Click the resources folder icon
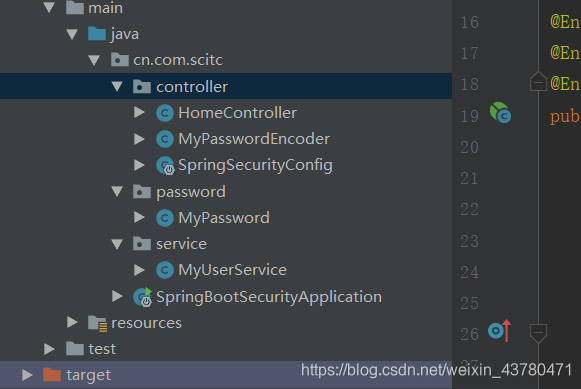Viewport: 581px width, 389px height. (97, 323)
